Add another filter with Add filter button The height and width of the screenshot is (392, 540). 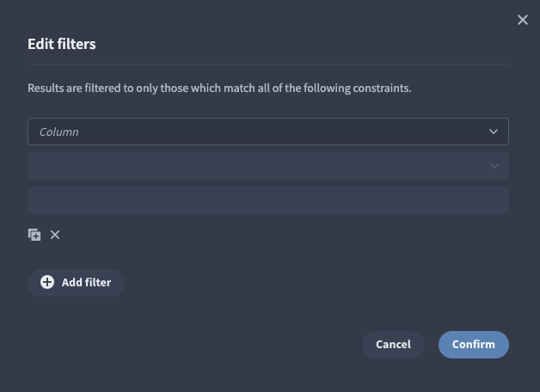coord(76,283)
